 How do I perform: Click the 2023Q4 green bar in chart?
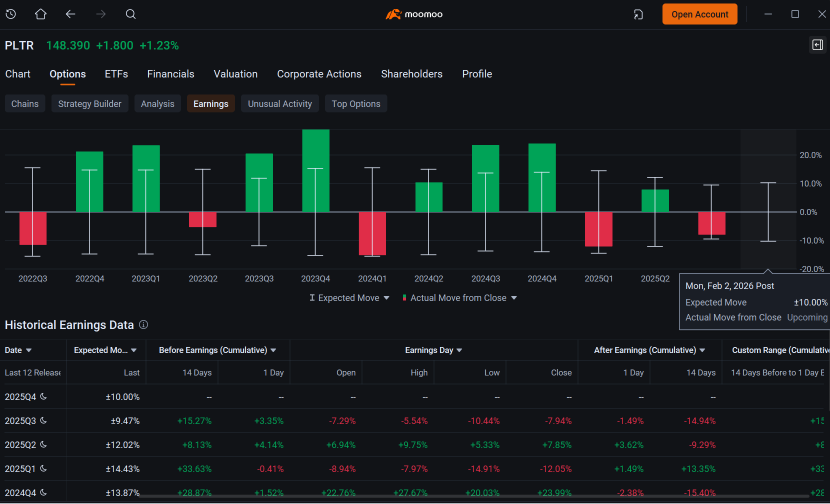315,170
